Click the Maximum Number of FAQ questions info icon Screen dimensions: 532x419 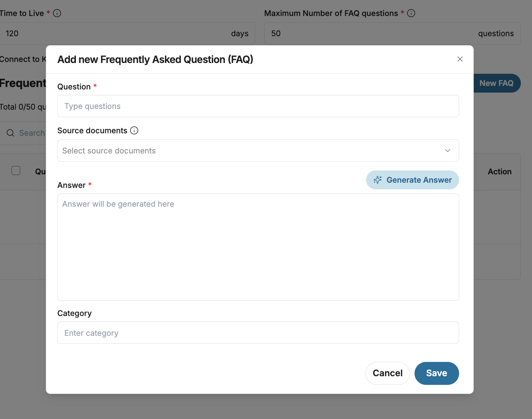tap(411, 13)
